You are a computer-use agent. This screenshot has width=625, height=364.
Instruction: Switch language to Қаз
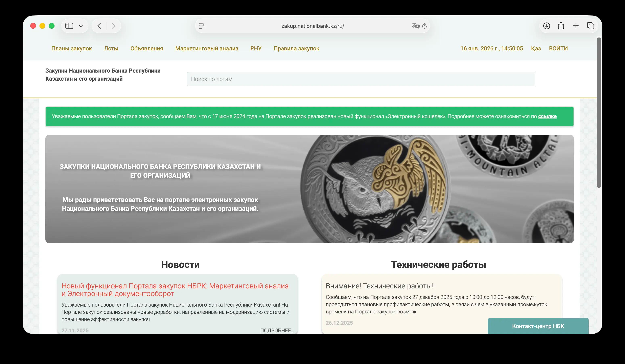click(x=536, y=48)
